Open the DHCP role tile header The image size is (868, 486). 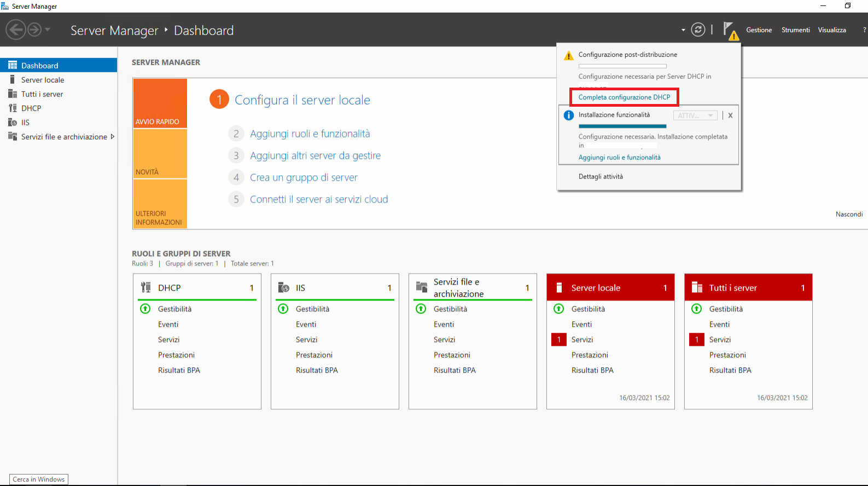(197, 287)
